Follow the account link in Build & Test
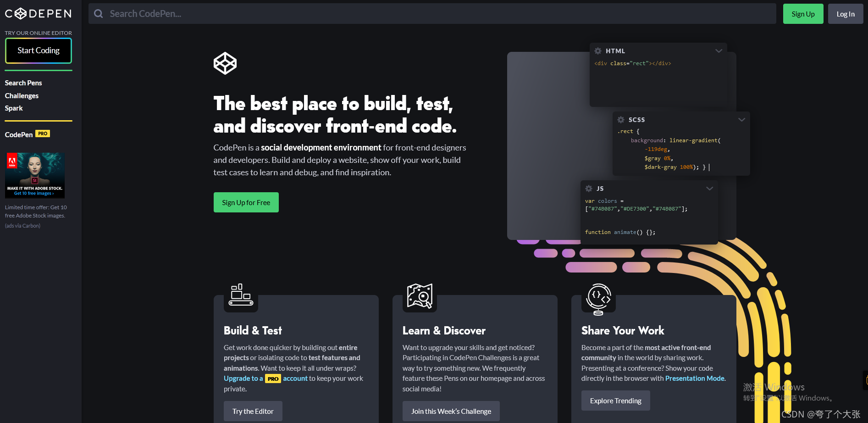This screenshot has height=423, width=868. click(295, 378)
